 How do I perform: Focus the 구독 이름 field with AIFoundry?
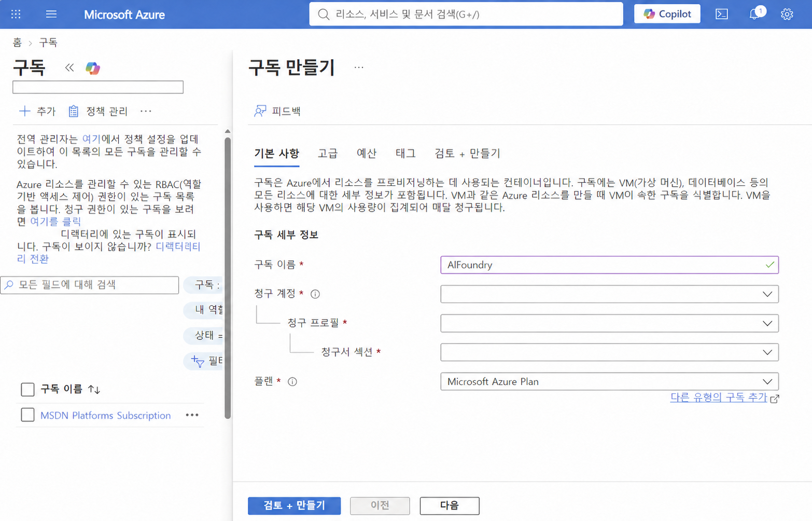click(x=609, y=265)
